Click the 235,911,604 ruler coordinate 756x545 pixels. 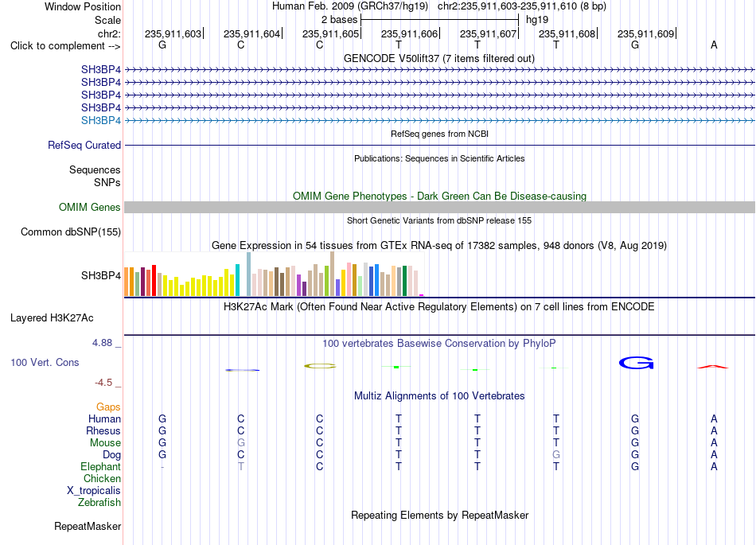tap(251, 33)
